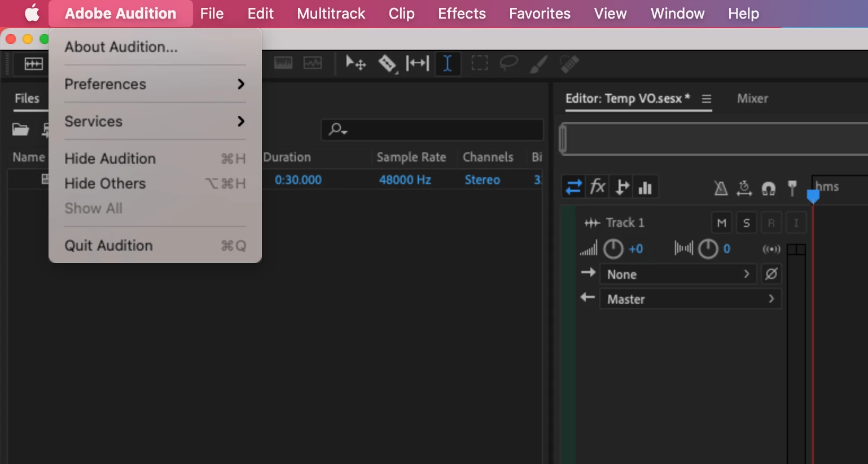This screenshot has height=464, width=868.
Task: Toggle Monitor Input on Track 1
Action: coord(796,223)
